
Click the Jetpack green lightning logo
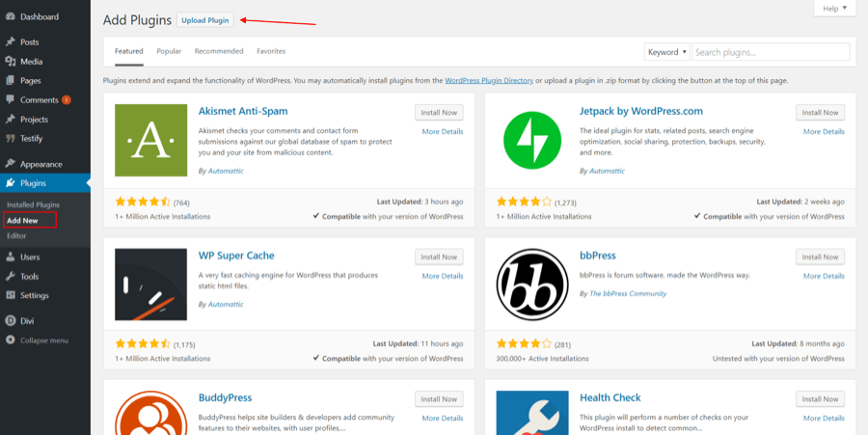pyautogui.click(x=532, y=140)
